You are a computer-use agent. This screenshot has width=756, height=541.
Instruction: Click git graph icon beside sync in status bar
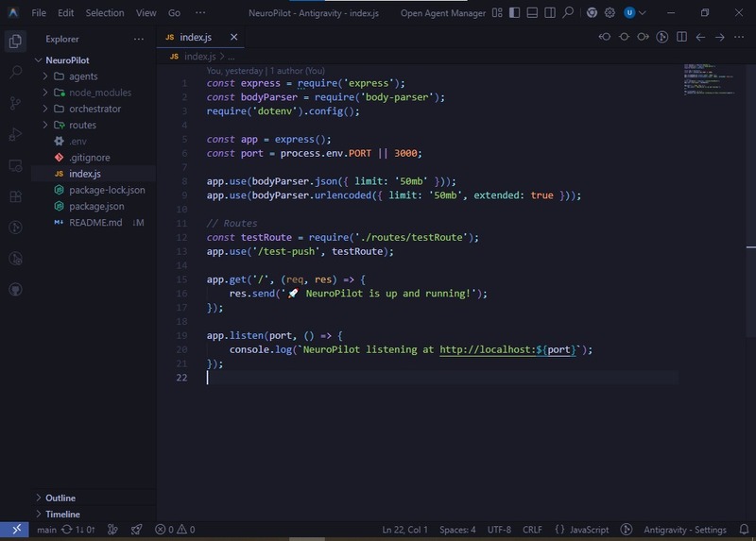click(112, 530)
